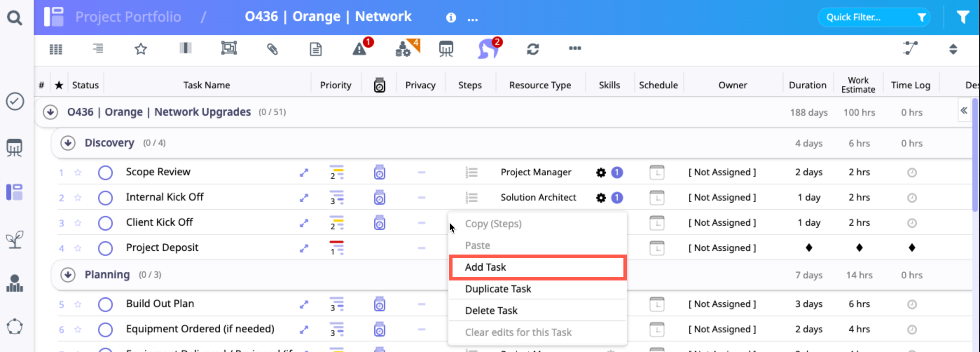This screenshot has height=352, width=980.
Task: Click the project info icon in header
Action: pyautogui.click(x=451, y=18)
